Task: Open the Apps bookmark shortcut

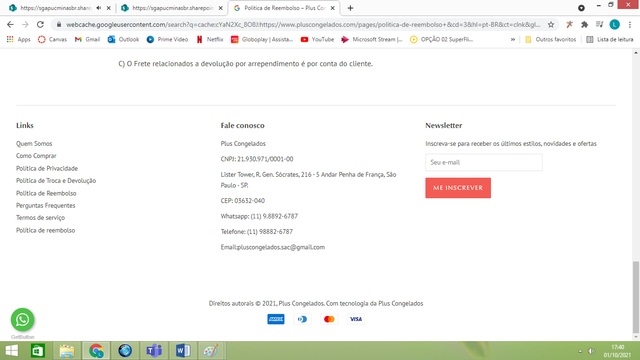Action: coord(19,40)
